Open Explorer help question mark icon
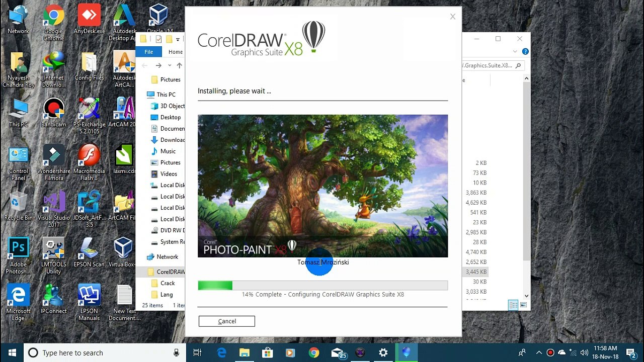This screenshot has height=362, width=644. (x=525, y=51)
